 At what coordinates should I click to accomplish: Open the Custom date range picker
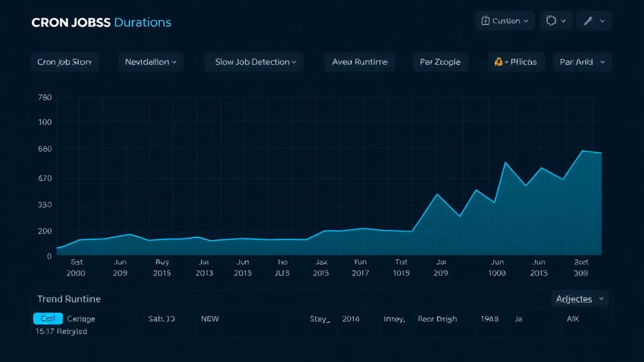tap(504, 21)
